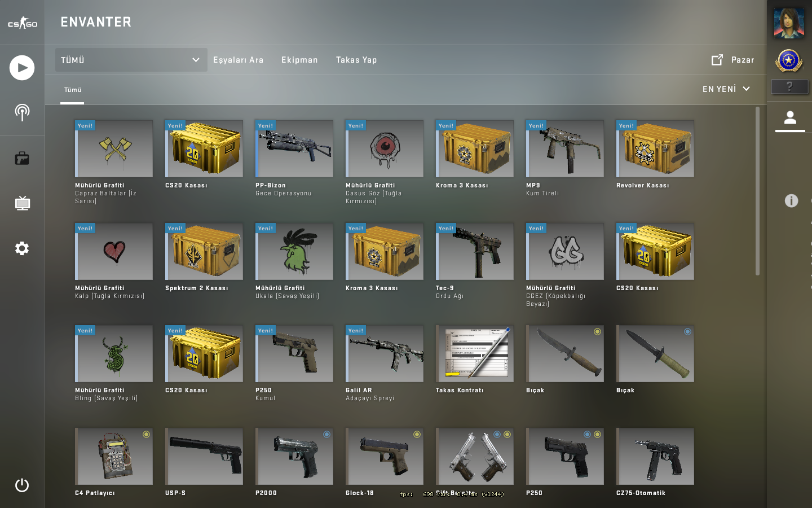The image size is (812, 508).
Task: Click the rank medal badge icon
Action: click(x=789, y=60)
